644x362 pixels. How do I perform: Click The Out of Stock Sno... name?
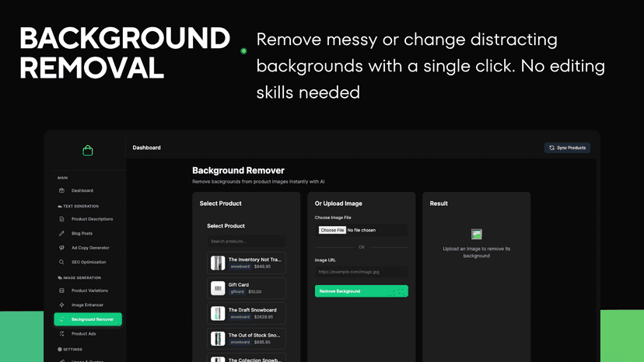click(254, 335)
